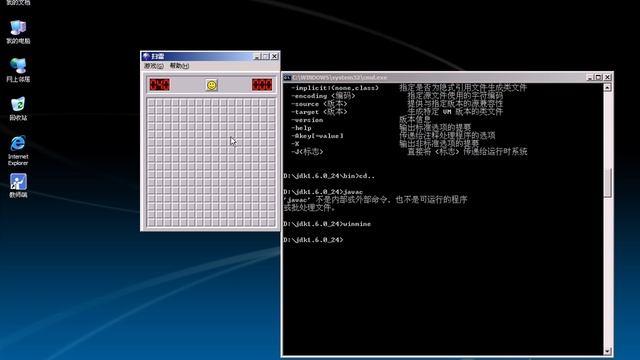
Task: Open the Recycle Bin desktop icon
Action: point(18,108)
